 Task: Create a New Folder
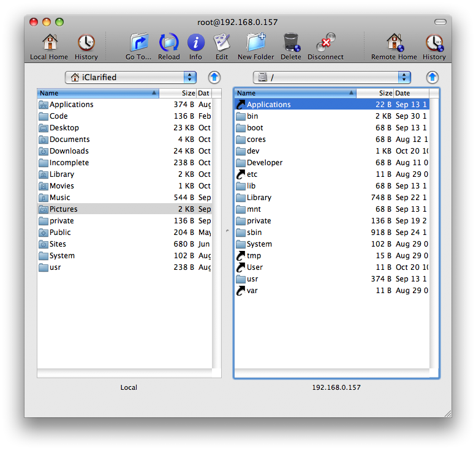point(255,43)
